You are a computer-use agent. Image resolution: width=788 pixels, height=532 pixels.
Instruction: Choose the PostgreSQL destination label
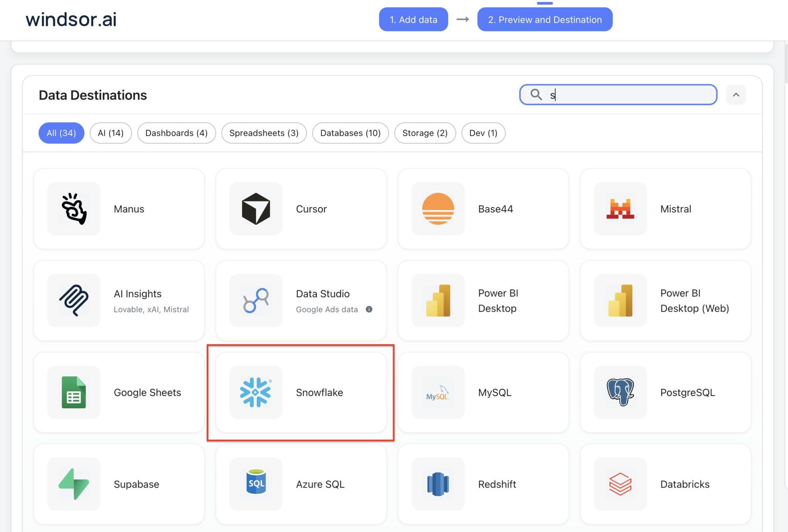point(688,392)
